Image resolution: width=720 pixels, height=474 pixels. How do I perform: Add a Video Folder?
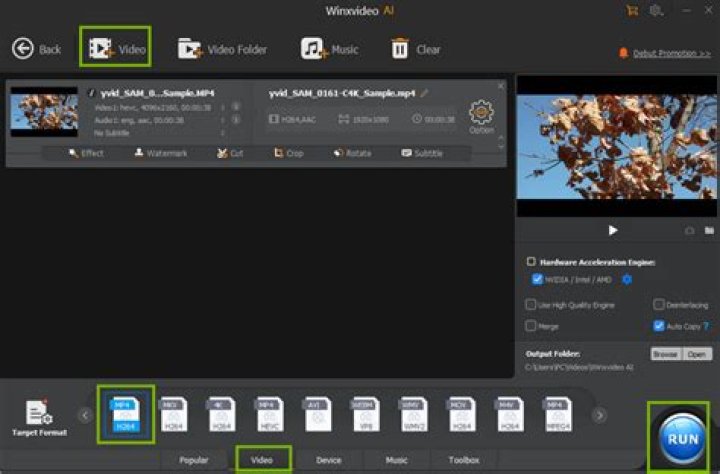pyautogui.click(x=222, y=49)
